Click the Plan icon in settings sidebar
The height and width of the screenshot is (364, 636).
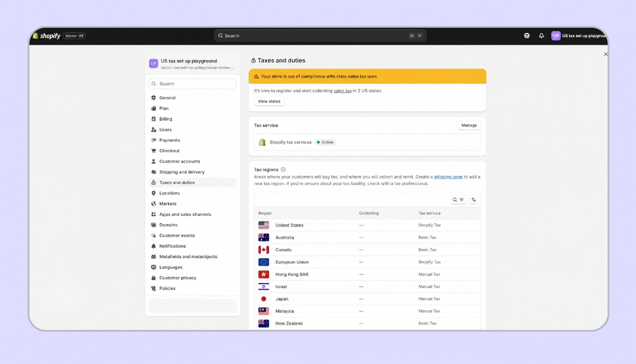coord(154,108)
